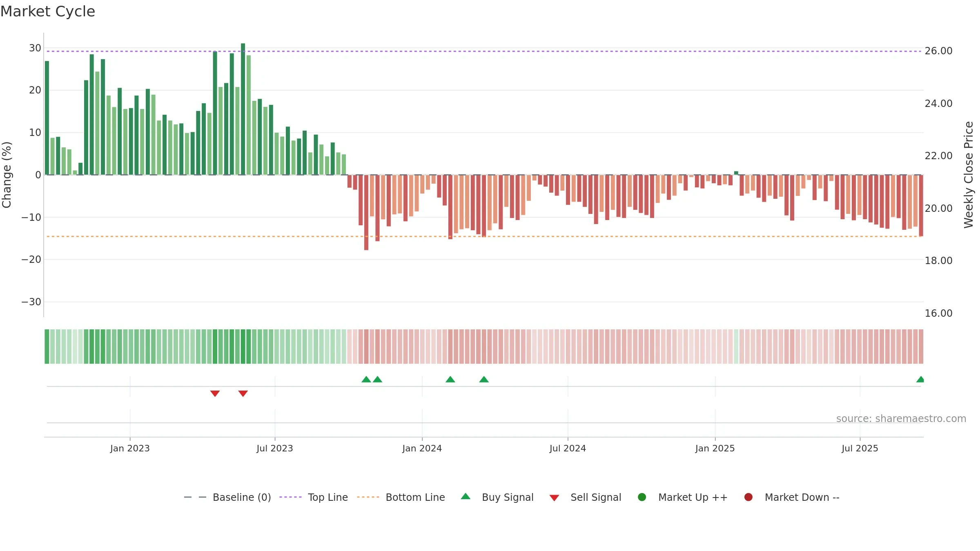Toggle the Bottom Line legend entry
Screen dimensions: 980x551
[415, 497]
